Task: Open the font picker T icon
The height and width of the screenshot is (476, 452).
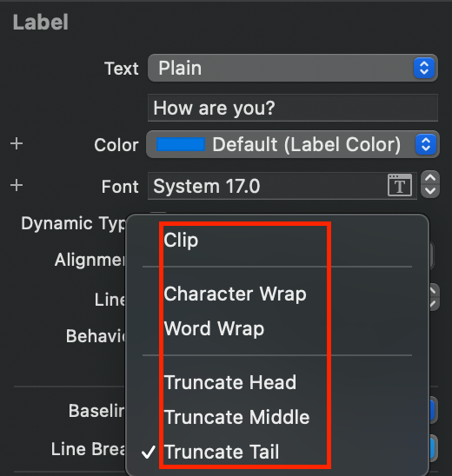Action: coord(400,185)
